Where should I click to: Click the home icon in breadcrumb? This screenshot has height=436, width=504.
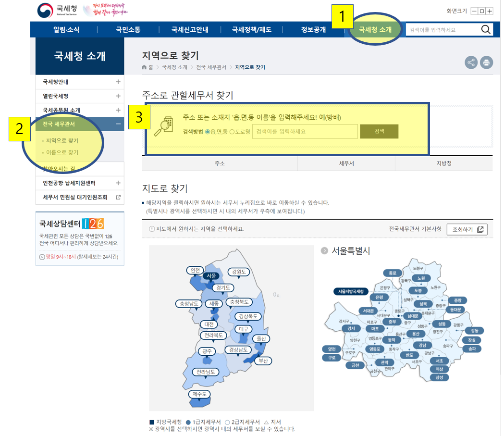[x=144, y=67]
